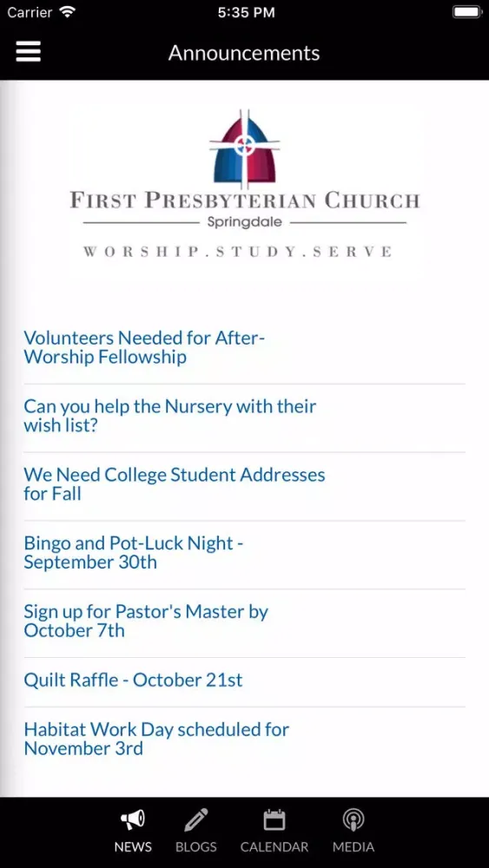Tap the Wi-Fi status icon

tap(68, 11)
